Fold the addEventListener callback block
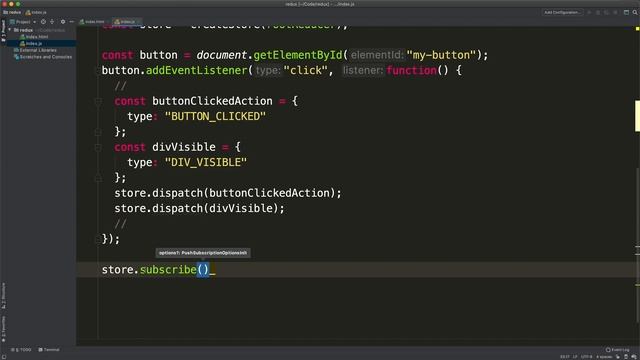 (98, 71)
